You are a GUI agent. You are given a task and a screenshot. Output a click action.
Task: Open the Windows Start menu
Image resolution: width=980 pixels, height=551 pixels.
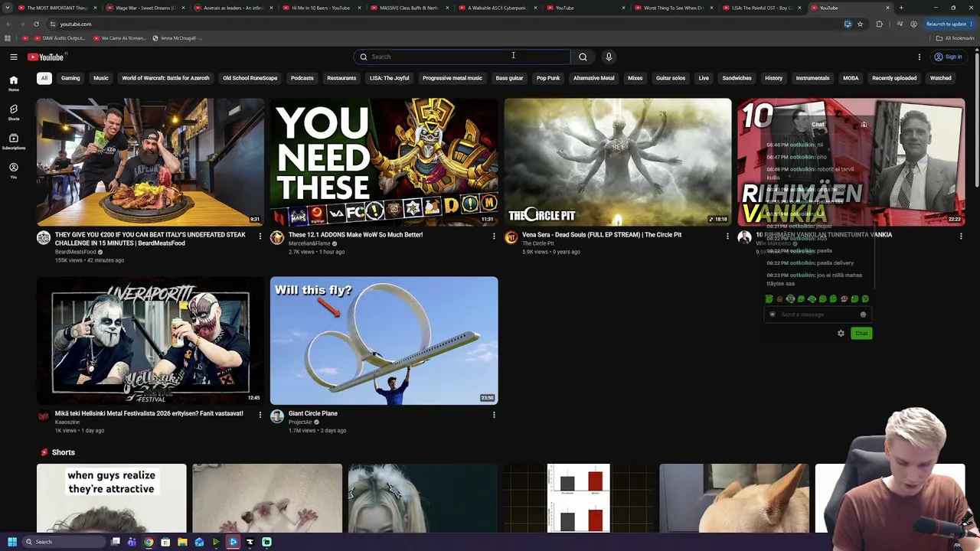coord(12,542)
